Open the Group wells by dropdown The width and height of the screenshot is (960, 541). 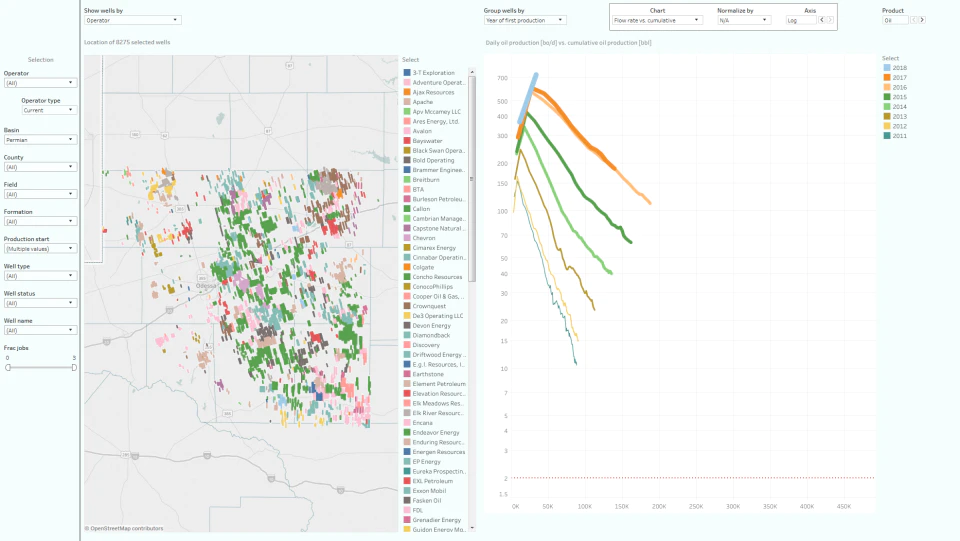(x=525, y=20)
